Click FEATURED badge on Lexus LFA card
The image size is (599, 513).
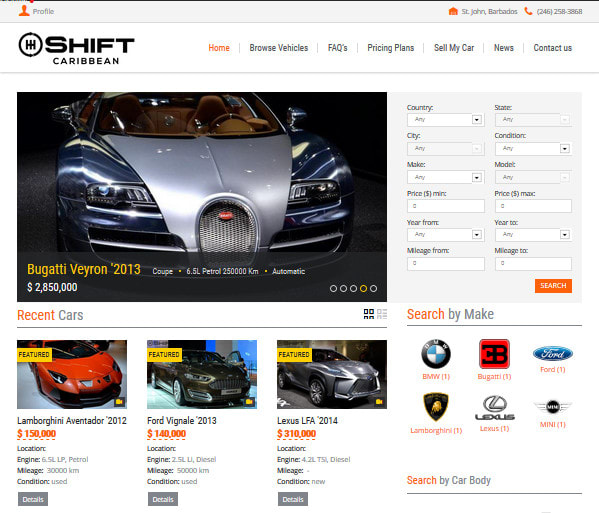point(294,355)
